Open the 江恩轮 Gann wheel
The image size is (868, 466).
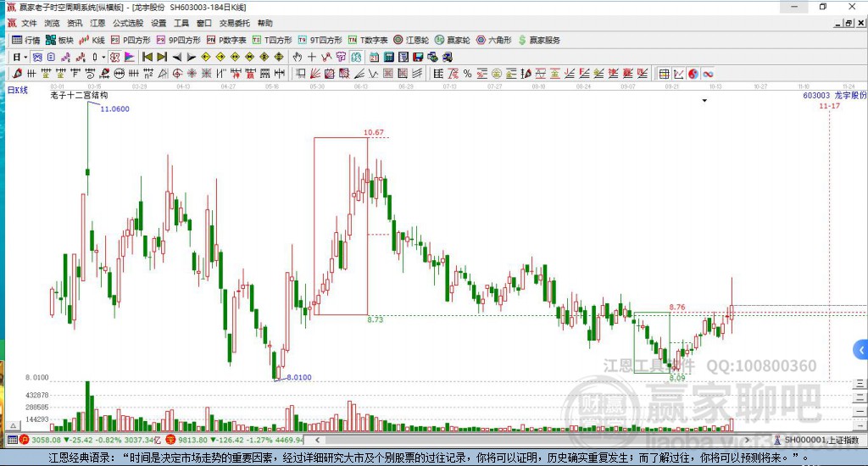411,40
